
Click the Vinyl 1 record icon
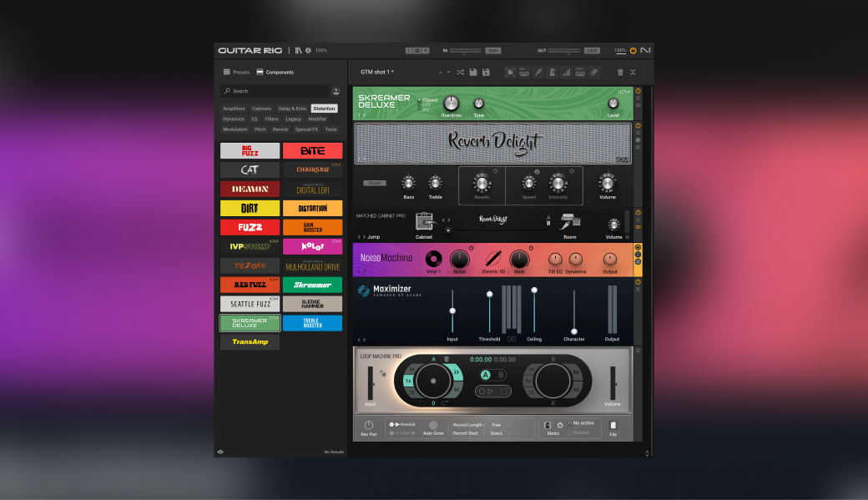[433, 259]
